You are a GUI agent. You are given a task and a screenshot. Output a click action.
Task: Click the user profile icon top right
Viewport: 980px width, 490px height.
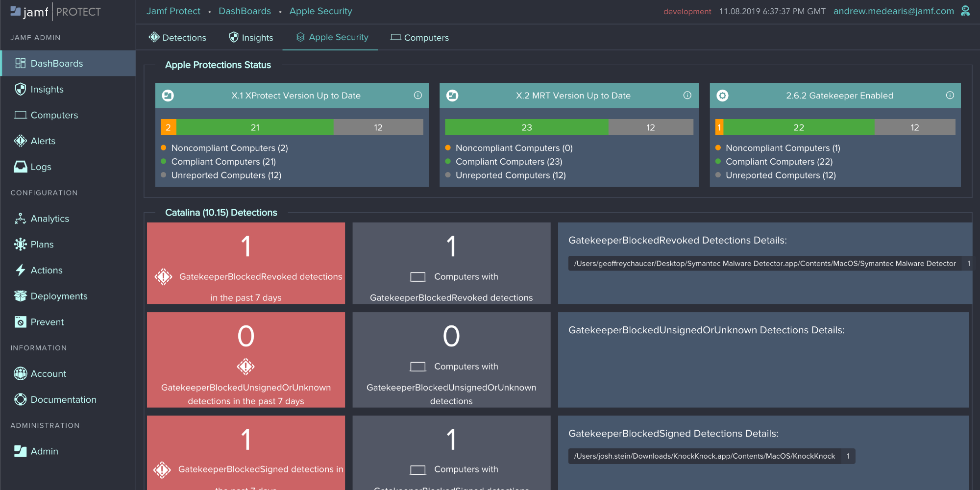(965, 10)
